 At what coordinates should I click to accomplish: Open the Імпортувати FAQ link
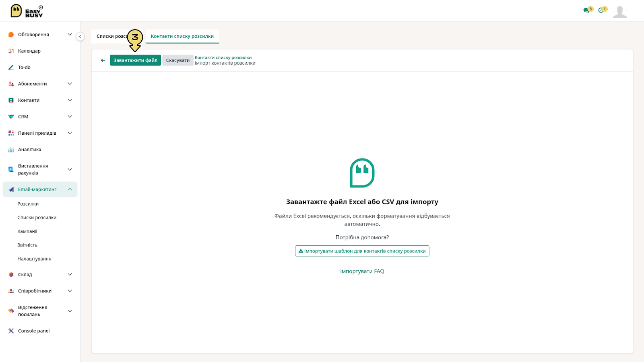362,271
